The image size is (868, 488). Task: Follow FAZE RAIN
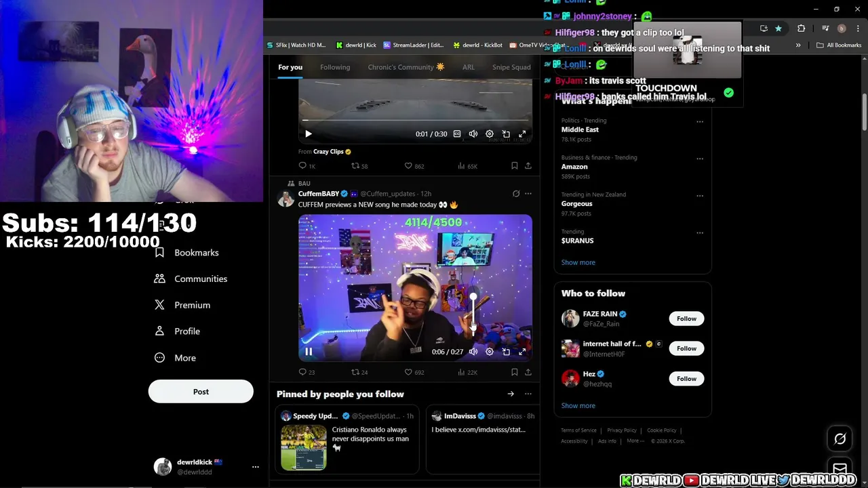pos(686,319)
